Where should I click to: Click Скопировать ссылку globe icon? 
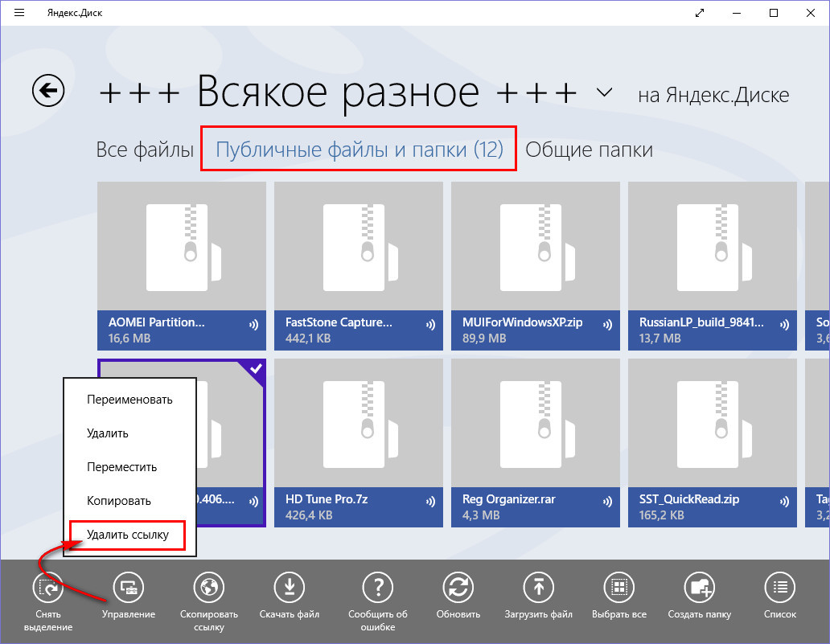[x=209, y=588]
